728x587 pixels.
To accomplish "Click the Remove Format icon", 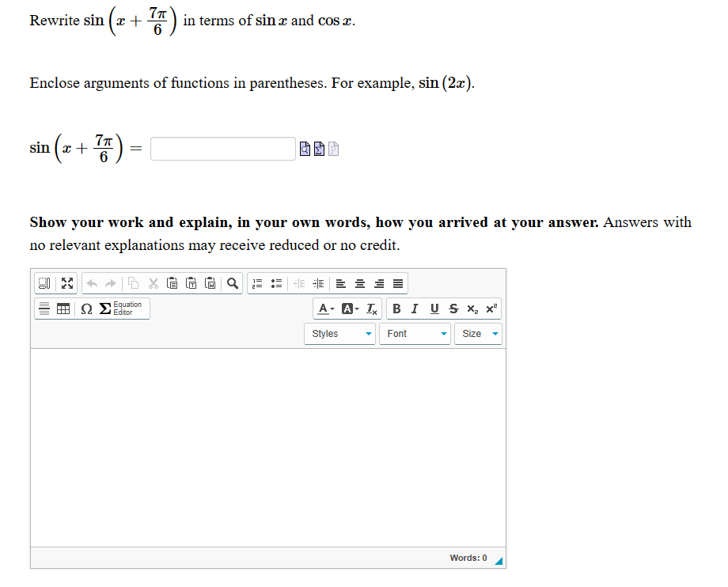I will click(370, 309).
